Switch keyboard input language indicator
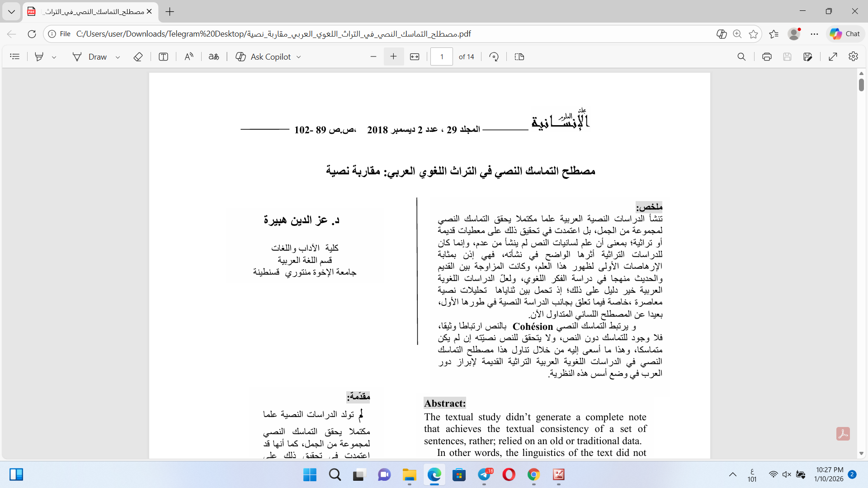This screenshot has width=868, height=488. tap(752, 475)
